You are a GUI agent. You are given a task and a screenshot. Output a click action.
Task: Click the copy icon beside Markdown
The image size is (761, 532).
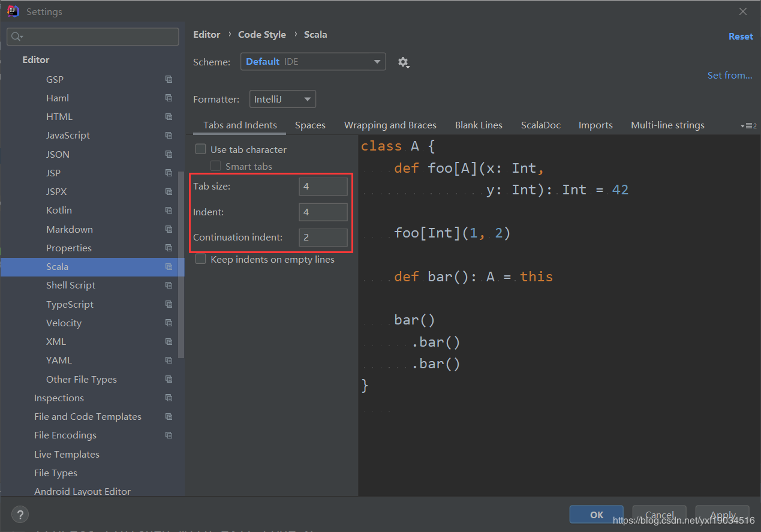pos(169,229)
